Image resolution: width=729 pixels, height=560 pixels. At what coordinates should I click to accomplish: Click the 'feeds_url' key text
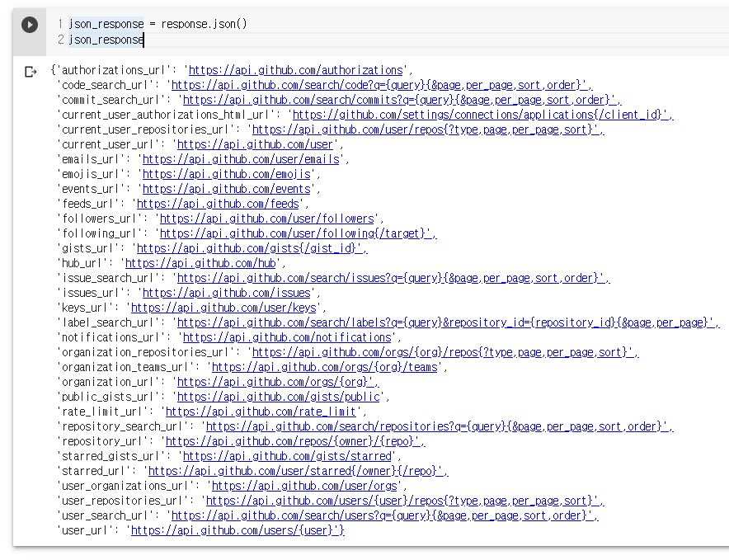point(87,205)
